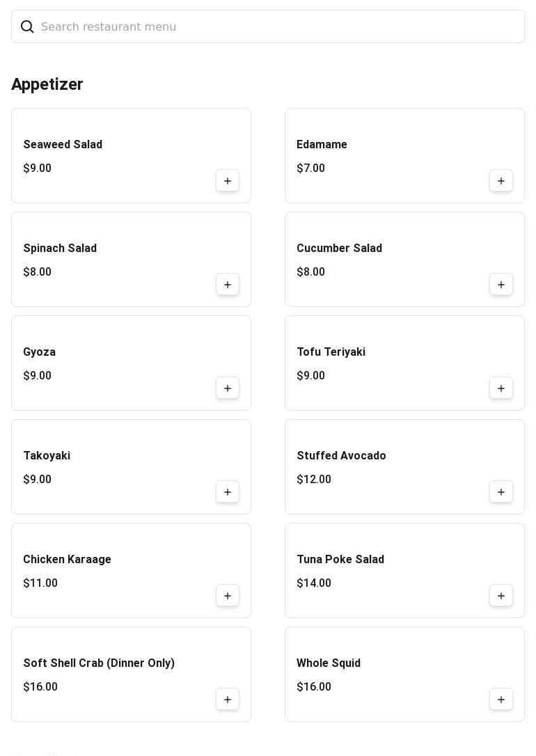536x756 pixels.
Task: Open the Seaweed Salad item name
Action: pyautogui.click(x=63, y=145)
